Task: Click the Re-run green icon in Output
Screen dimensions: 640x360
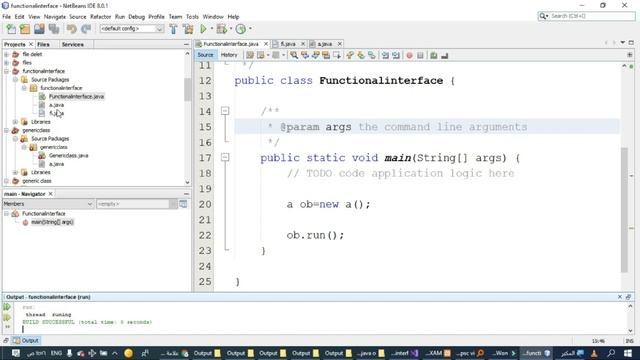Action: coord(7,307)
